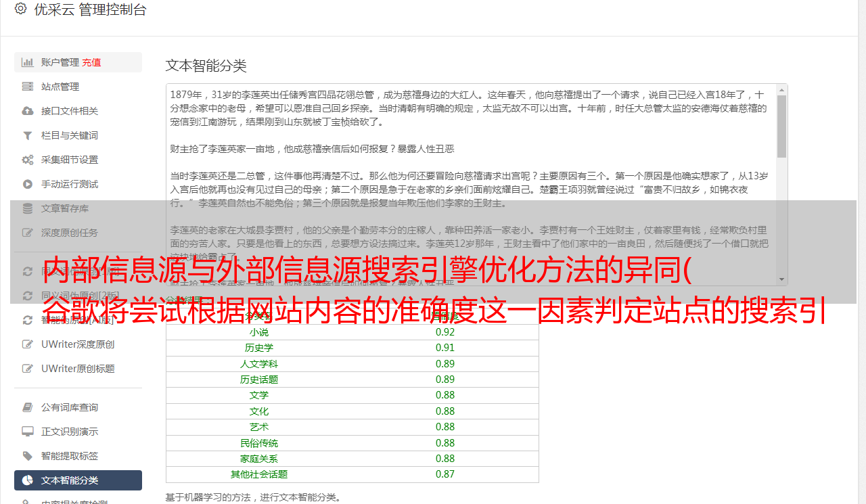Select the 0.92 confidence value
Image resolution: width=866 pixels, height=504 pixels.
tap(445, 332)
